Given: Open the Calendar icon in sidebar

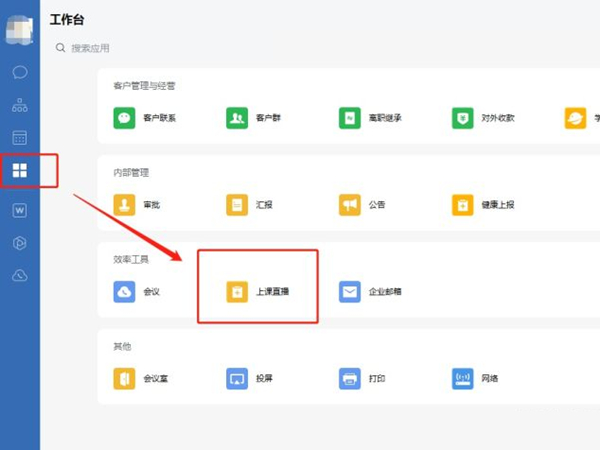Looking at the screenshot, I should pyautogui.click(x=19, y=138).
